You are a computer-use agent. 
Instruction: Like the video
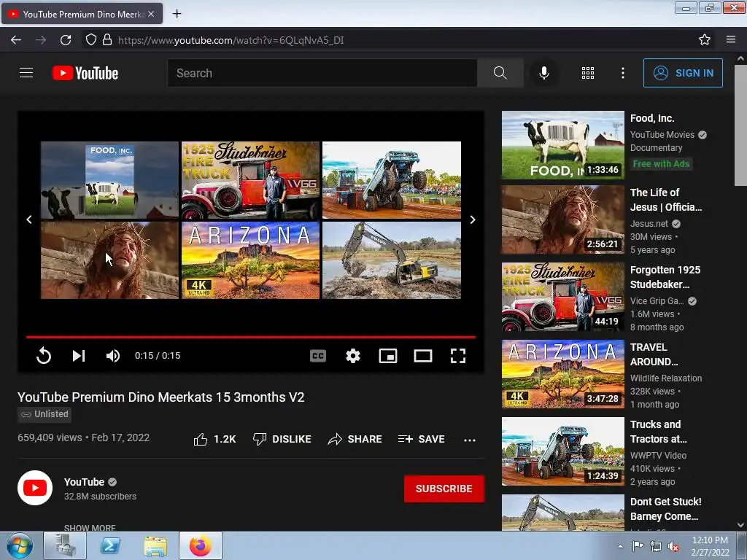point(214,439)
